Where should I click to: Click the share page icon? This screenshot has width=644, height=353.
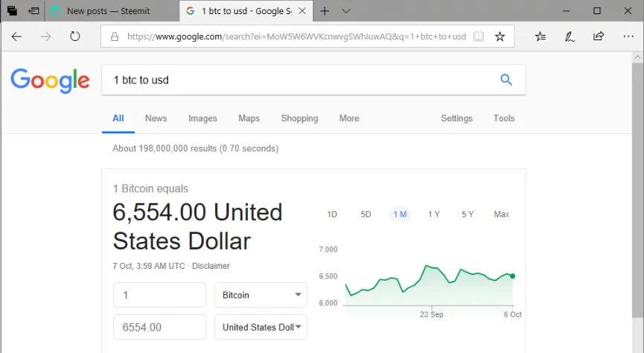[599, 36]
